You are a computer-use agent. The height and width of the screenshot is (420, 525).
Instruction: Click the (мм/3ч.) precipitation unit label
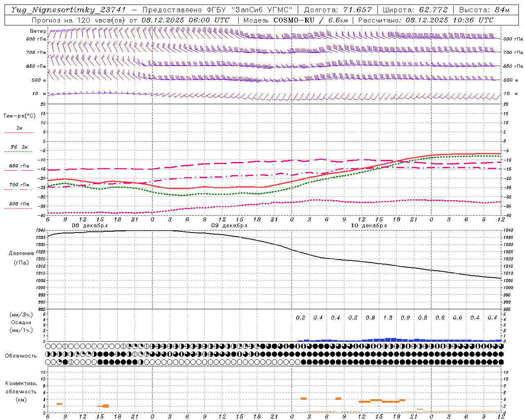21,315
